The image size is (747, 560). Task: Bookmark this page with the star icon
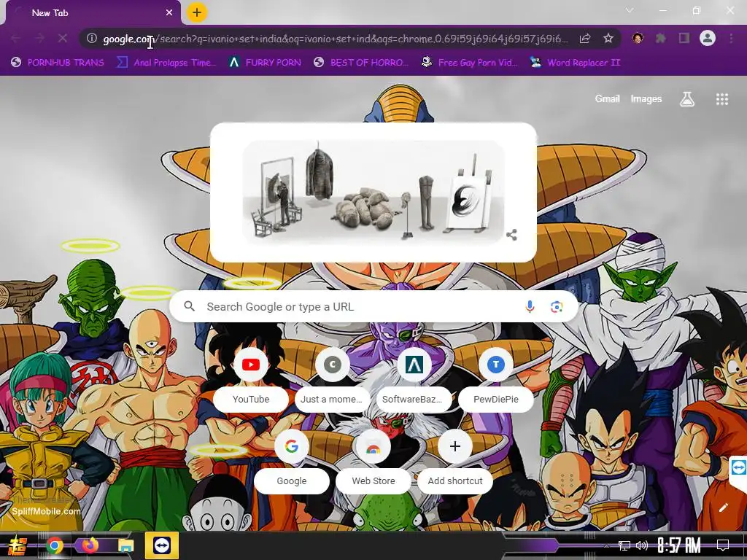coord(608,39)
